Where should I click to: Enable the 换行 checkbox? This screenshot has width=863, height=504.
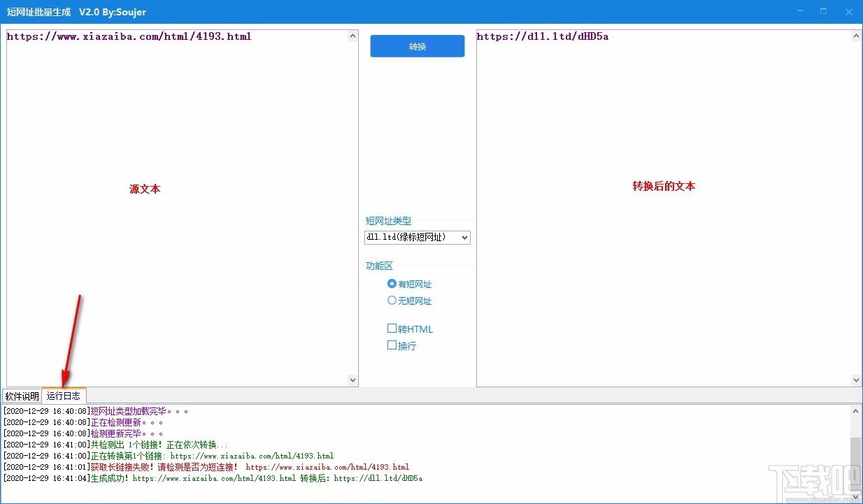click(x=402, y=345)
